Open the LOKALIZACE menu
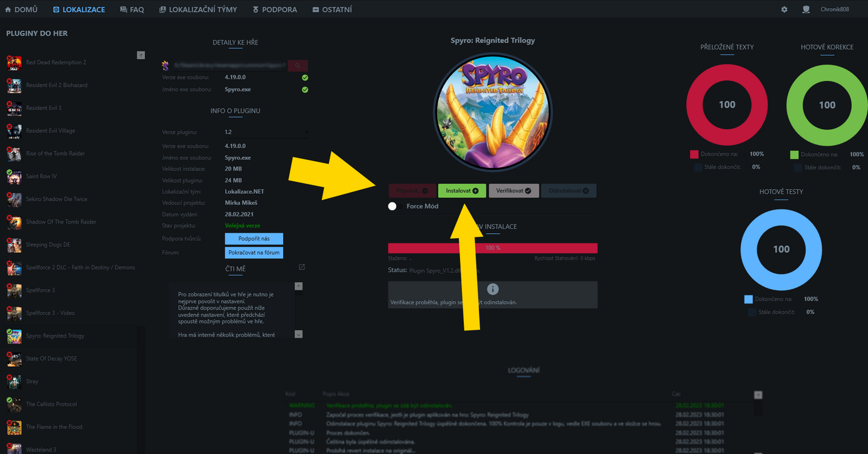This screenshot has width=868, height=454. (x=79, y=9)
